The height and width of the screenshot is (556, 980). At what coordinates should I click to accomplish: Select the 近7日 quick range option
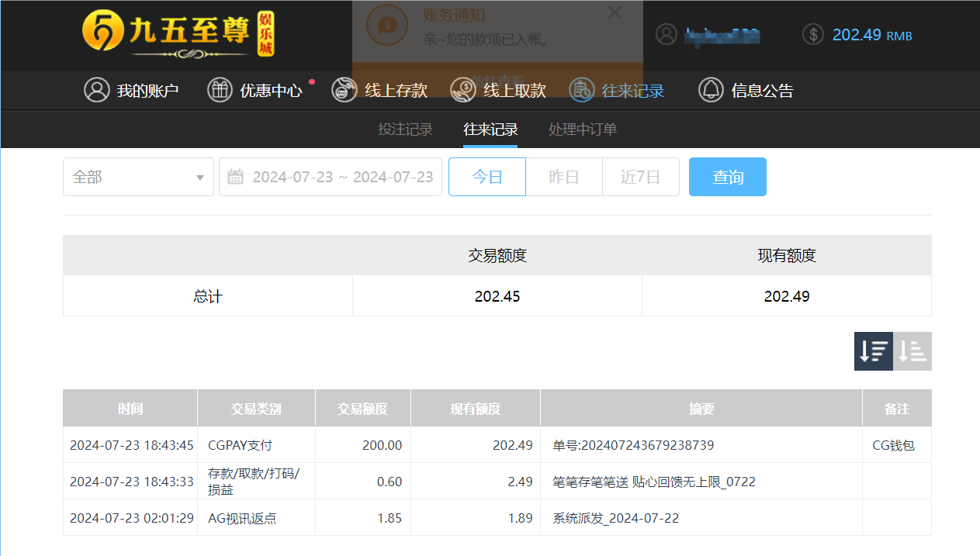640,177
